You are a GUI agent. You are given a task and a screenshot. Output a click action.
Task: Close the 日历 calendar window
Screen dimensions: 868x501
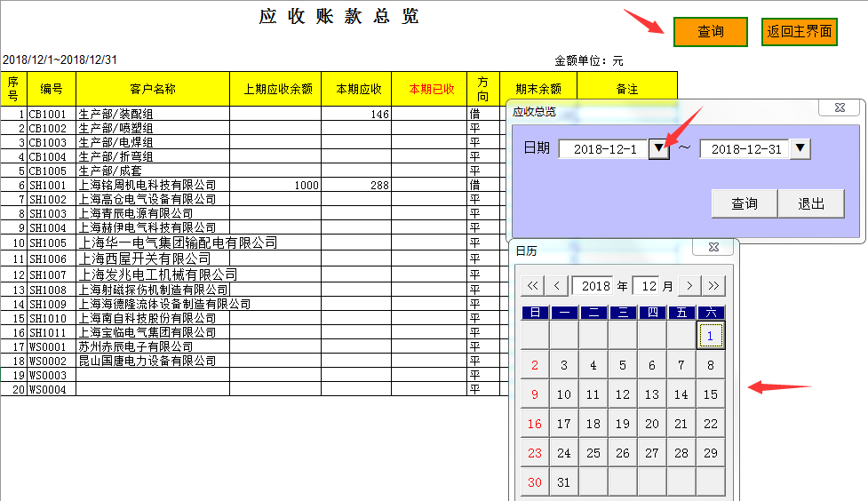(x=713, y=247)
